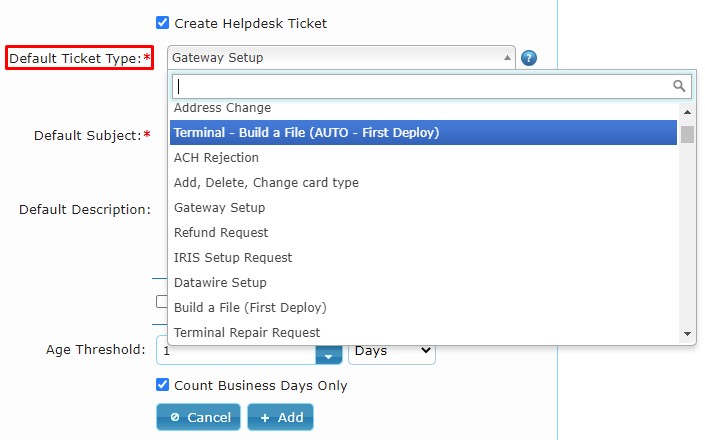705x440 pixels.
Task: Click the Add button
Action: tap(280, 417)
